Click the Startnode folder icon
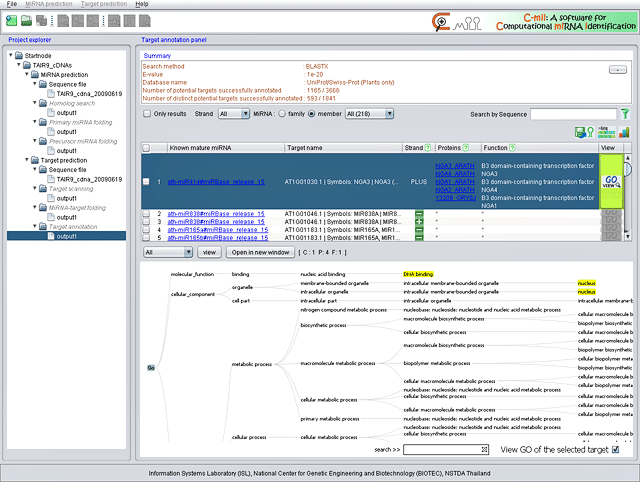The height and width of the screenshot is (482, 640). tap(19, 55)
